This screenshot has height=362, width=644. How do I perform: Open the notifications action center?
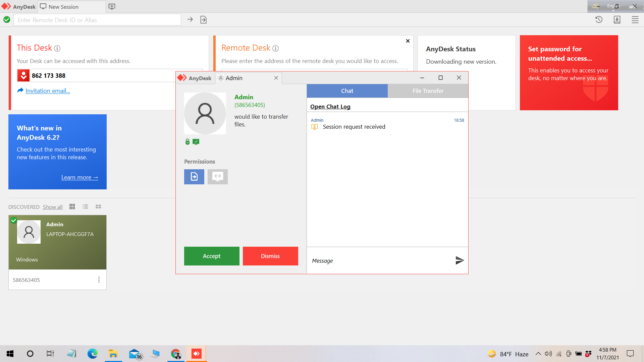(630, 354)
